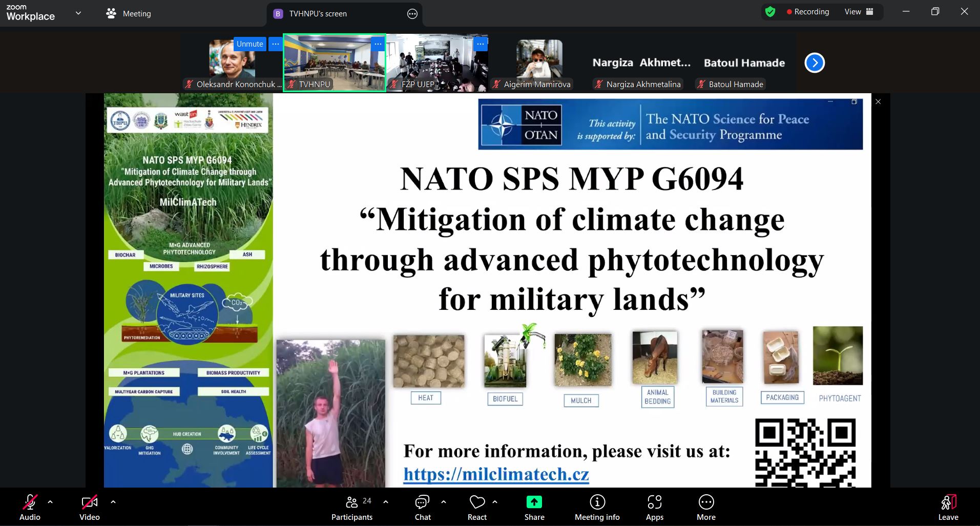This screenshot has width=980, height=526.
Task: Open the Chat panel
Action: pyautogui.click(x=423, y=508)
